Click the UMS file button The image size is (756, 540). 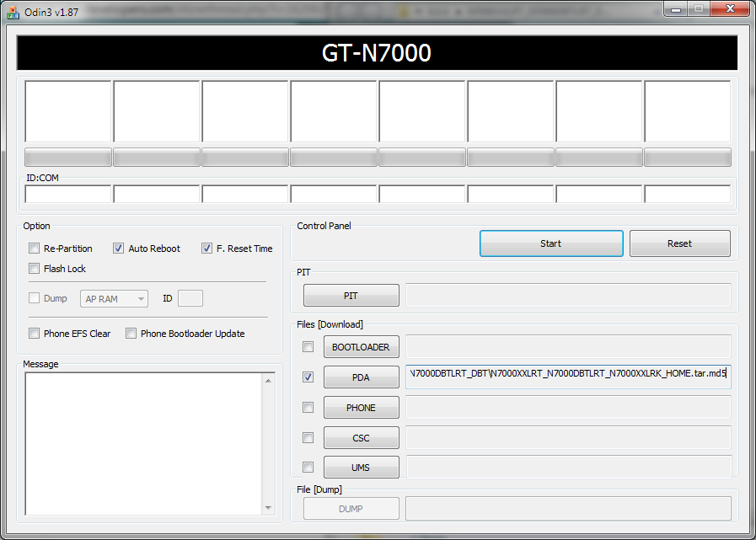(361, 468)
